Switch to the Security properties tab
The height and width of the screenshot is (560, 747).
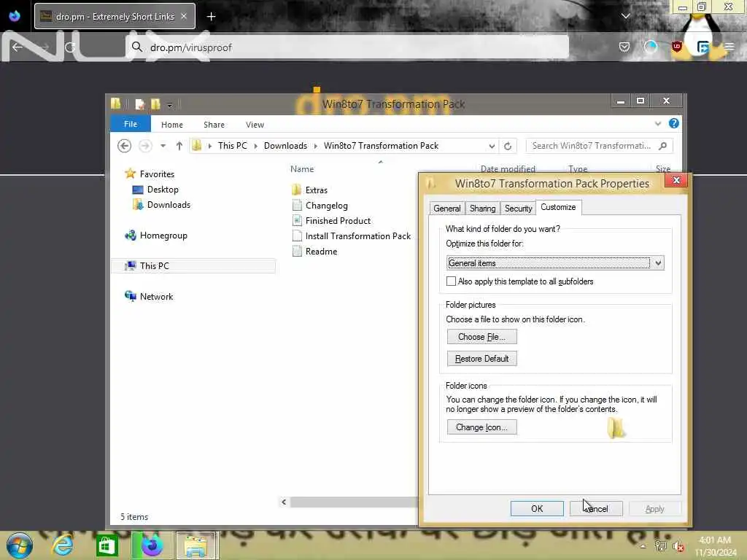pos(519,209)
